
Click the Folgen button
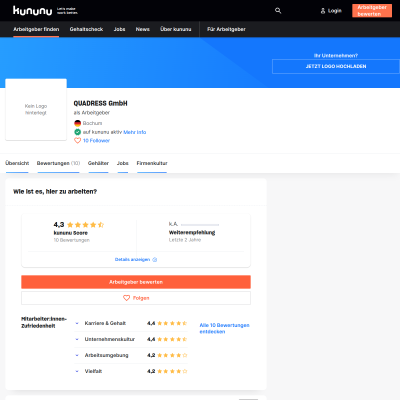(x=136, y=298)
